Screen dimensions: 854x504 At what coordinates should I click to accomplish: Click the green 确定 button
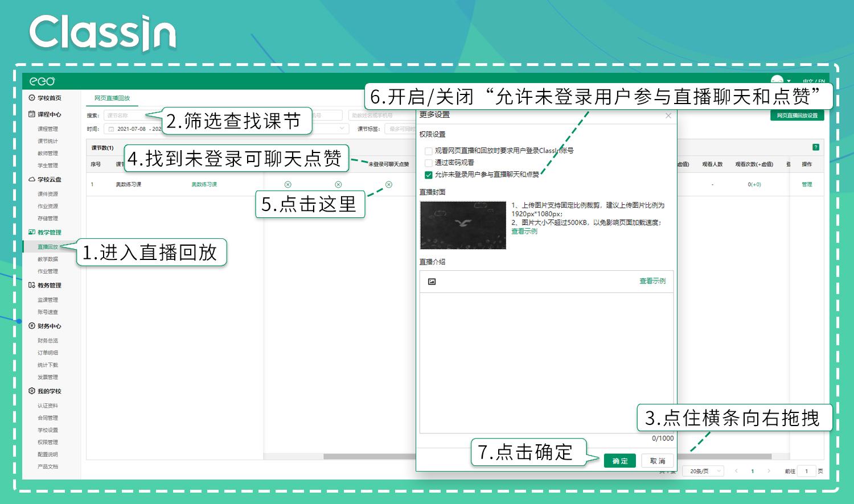[x=619, y=461]
